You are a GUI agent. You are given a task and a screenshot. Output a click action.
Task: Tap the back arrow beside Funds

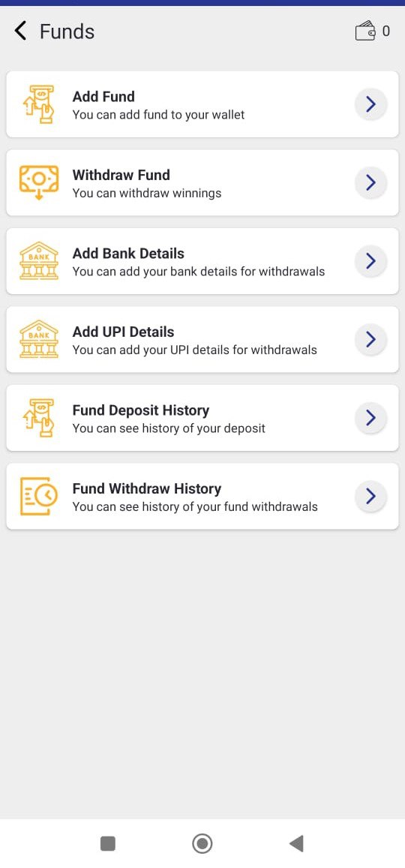(x=20, y=31)
